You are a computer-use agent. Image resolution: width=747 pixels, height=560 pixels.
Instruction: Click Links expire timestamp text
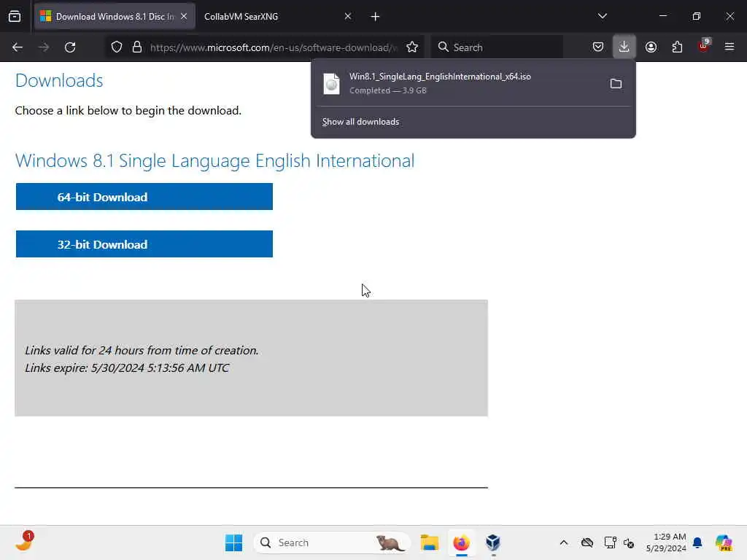pyautogui.click(x=127, y=368)
